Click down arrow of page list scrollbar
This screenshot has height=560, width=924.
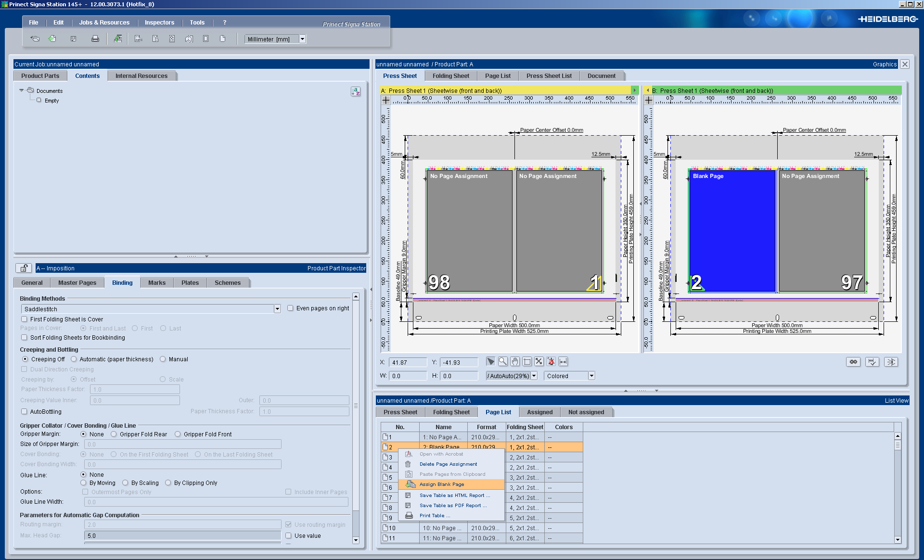(x=898, y=540)
